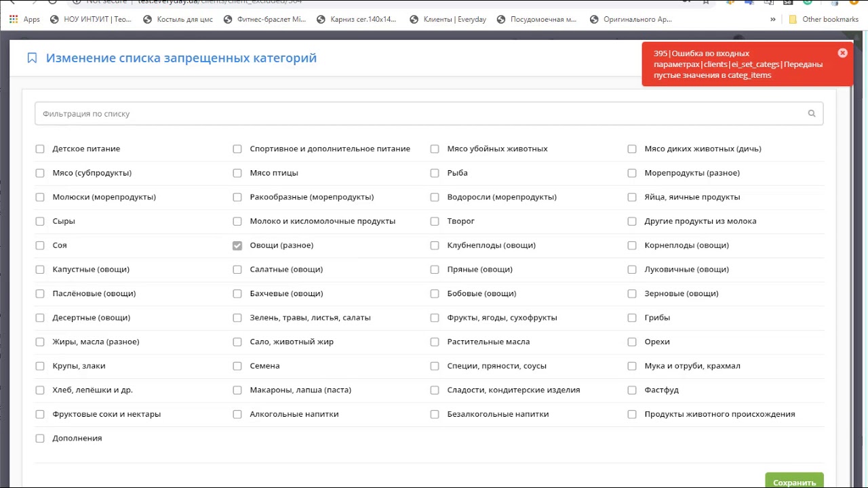868x488 pixels.
Task: Click the Хлеб, лепёшки и др. label
Action: pos(93,390)
